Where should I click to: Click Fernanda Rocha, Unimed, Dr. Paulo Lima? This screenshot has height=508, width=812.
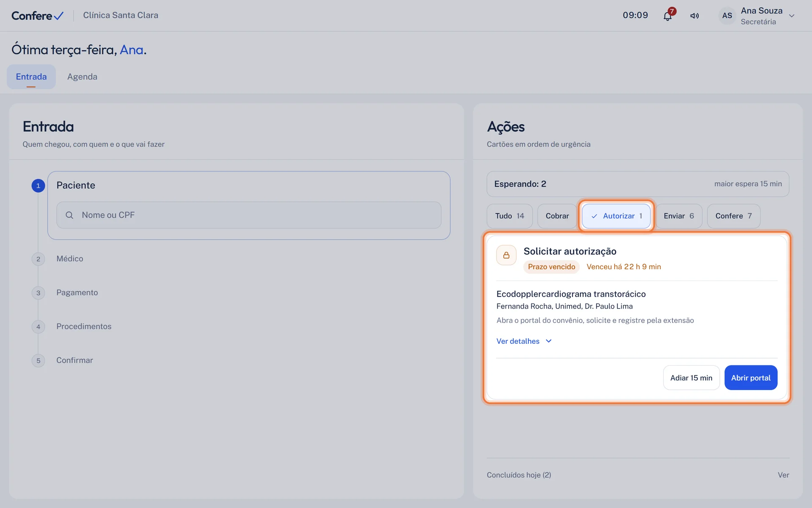[565, 306]
